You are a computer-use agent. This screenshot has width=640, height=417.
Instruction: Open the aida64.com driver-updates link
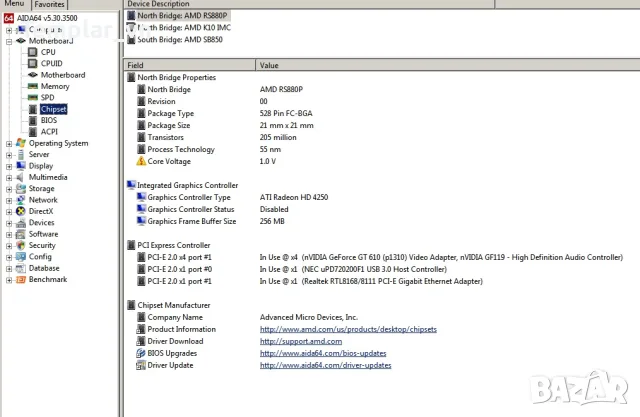pos(325,365)
